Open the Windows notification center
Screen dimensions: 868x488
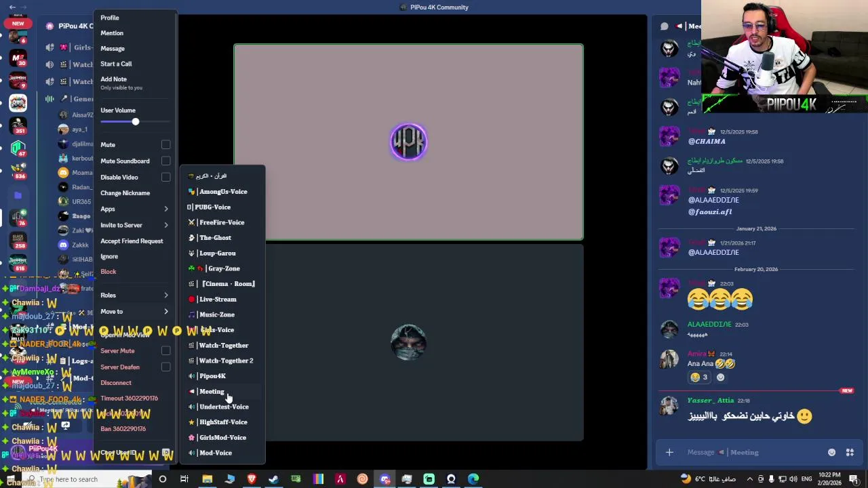854,479
